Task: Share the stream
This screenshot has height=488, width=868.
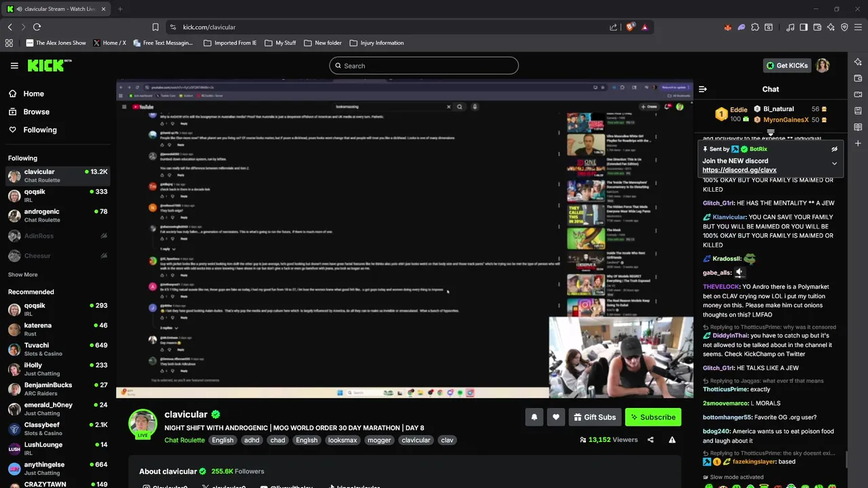Action: coord(650,440)
